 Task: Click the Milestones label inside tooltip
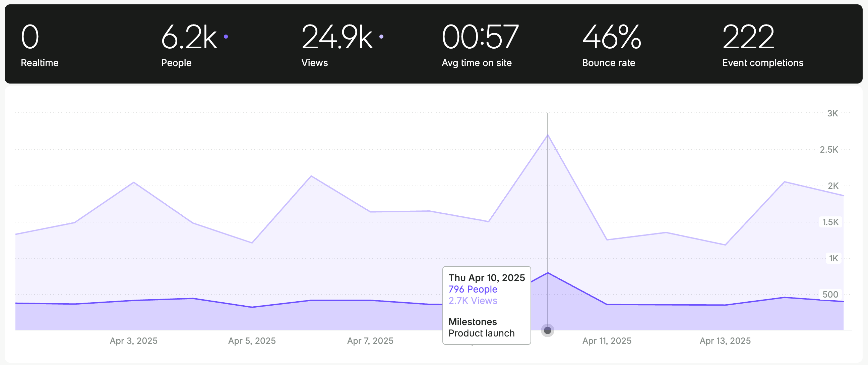[473, 321]
